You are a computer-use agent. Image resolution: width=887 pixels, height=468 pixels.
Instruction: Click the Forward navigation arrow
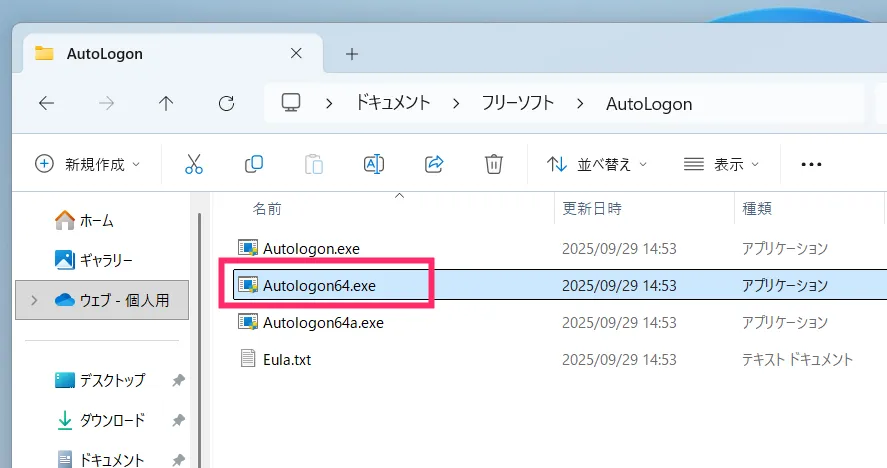point(106,103)
